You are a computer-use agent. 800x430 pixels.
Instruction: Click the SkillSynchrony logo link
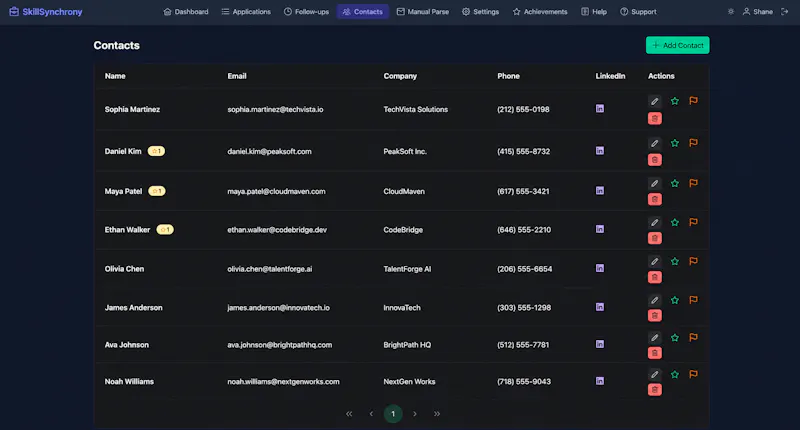click(45, 11)
